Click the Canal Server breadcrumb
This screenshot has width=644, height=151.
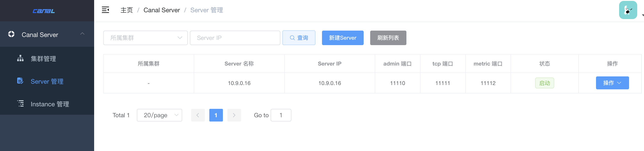162,10
